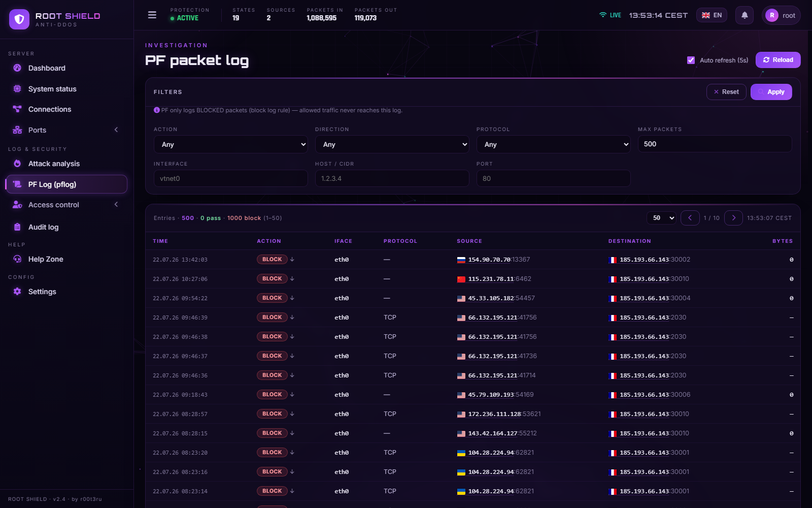Open the Dashboard sidebar icon
The height and width of the screenshot is (508, 812).
tap(17, 68)
